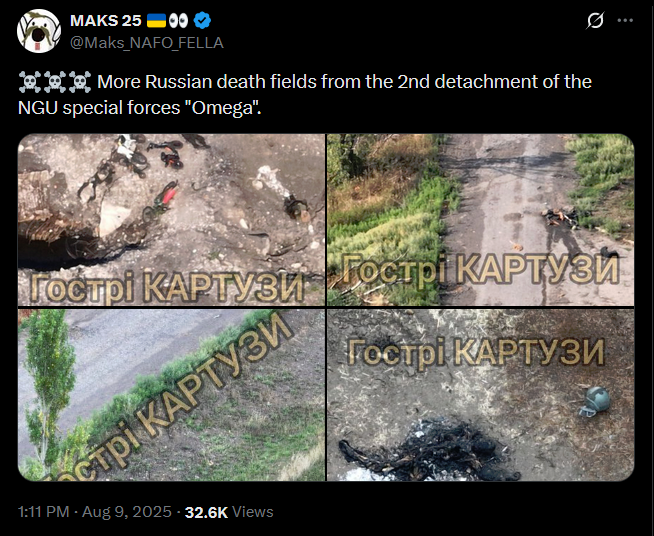654x536 pixels.
Task: Open the three-dot more options menu
Action: click(625, 20)
